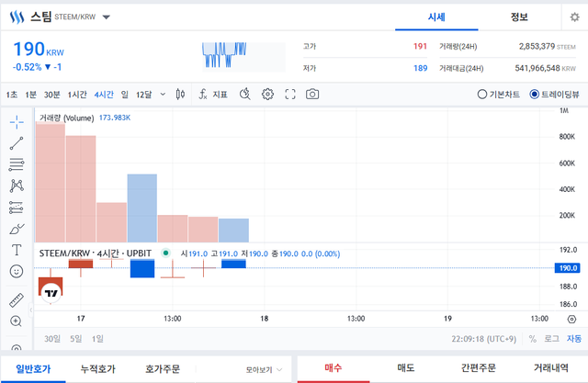This screenshot has width=588, height=383.
Task: Set interval to 12달
Action: [x=143, y=95]
